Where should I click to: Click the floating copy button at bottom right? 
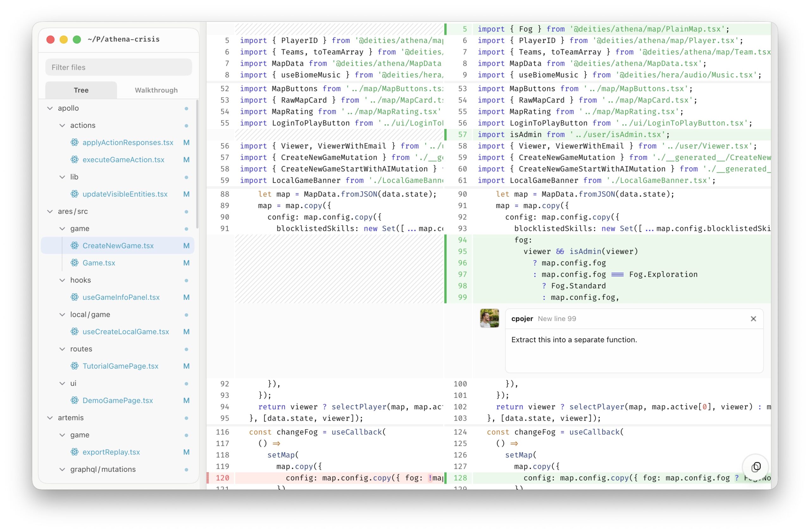click(x=755, y=467)
